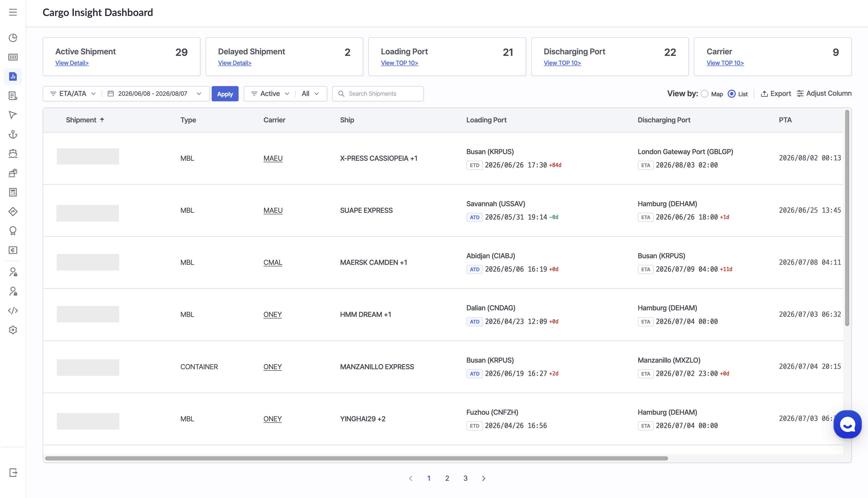This screenshot has height=498, width=868.
Task: Open View TOP 10 under Loading Port
Action: click(x=399, y=63)
